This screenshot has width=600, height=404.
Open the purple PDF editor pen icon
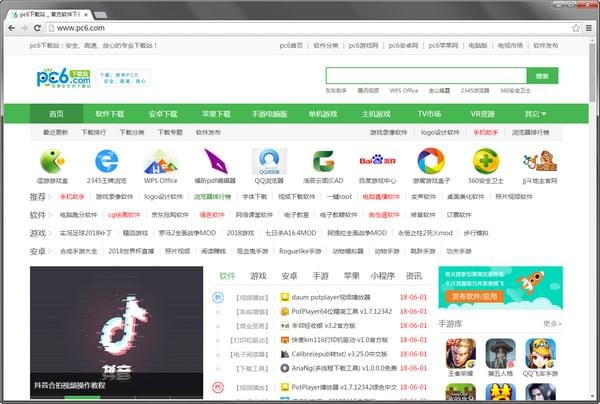[x=215, y=161]
